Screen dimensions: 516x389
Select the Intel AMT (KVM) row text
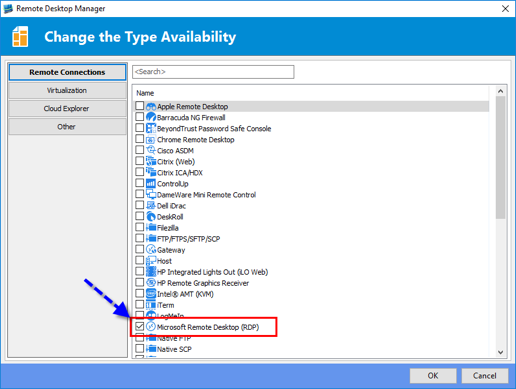point(185,294)
